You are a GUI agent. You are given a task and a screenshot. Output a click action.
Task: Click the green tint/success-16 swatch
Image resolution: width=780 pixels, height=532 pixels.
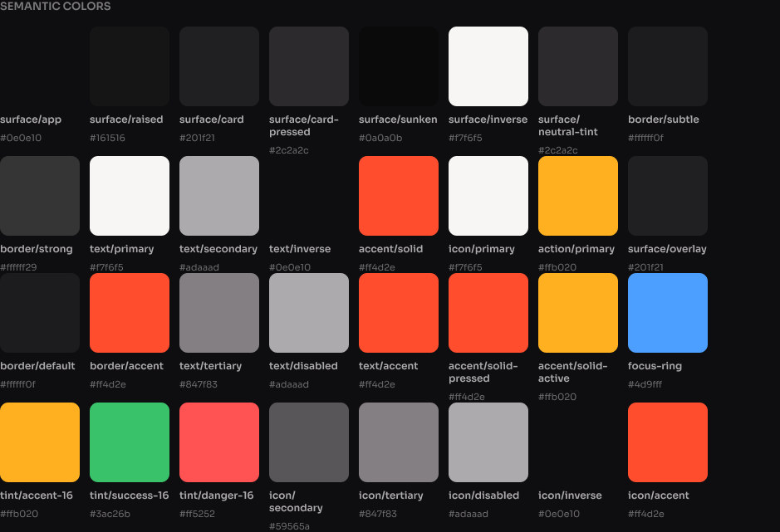coord(130,442)
